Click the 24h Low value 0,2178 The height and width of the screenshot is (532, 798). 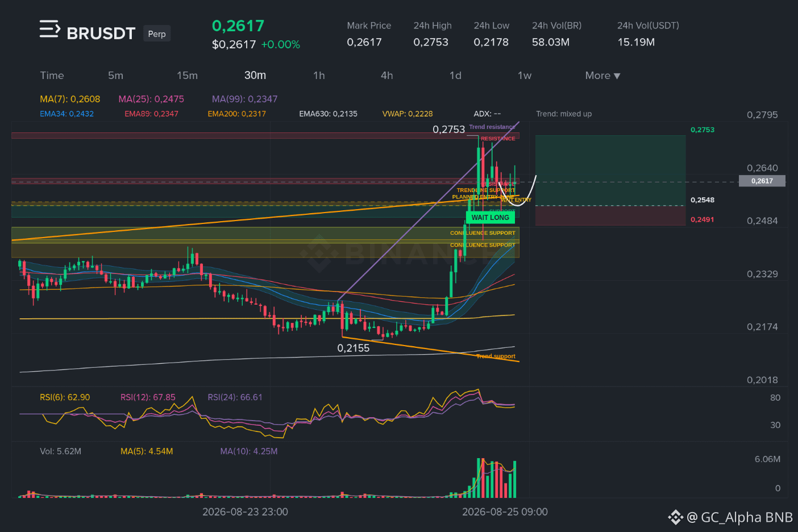(491, 42)
